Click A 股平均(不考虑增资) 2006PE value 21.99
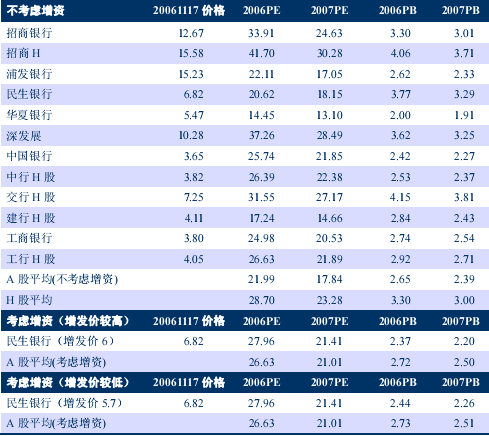The image size is (489, 436). click(261, 279)
